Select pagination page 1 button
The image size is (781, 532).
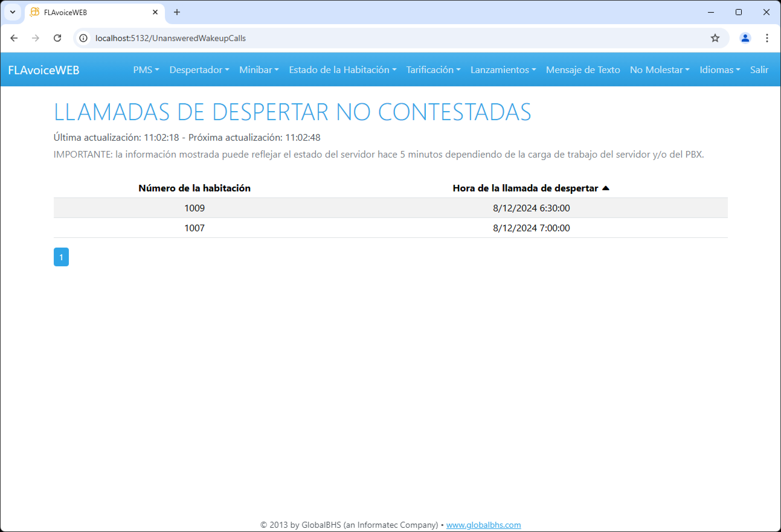coord(61,257)
